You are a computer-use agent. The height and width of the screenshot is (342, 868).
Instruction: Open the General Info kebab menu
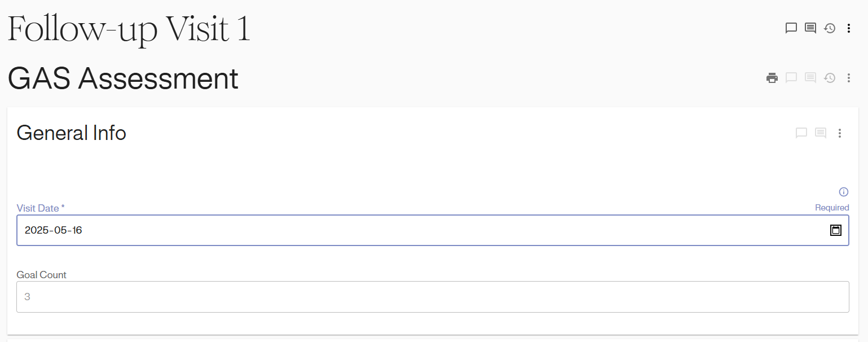[x=840, y=133]
